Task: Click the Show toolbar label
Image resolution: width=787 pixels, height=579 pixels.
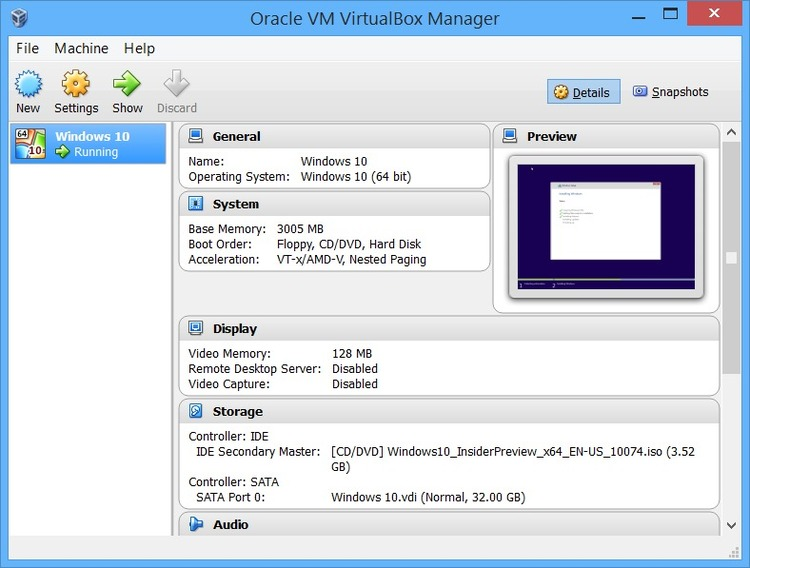Action: coord(127,108)
